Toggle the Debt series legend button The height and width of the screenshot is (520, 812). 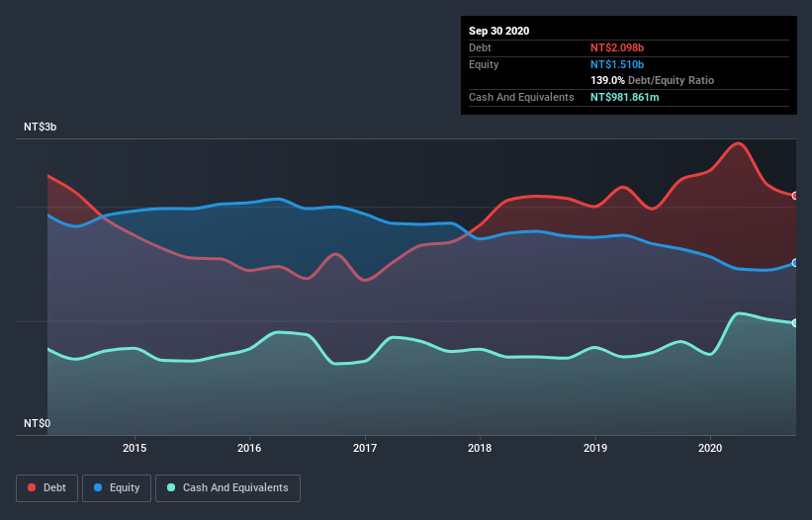coord(47,488)
